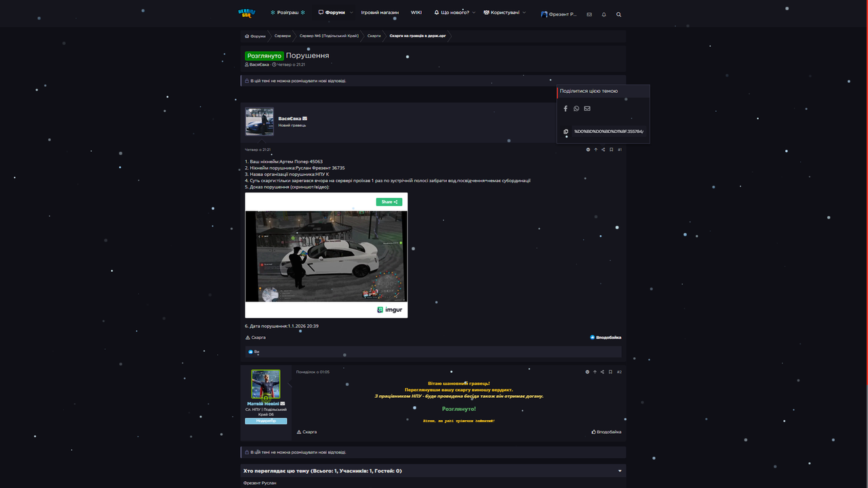Open the WIKI menu item
868x488 pixels.
click(x=416, y=13)
